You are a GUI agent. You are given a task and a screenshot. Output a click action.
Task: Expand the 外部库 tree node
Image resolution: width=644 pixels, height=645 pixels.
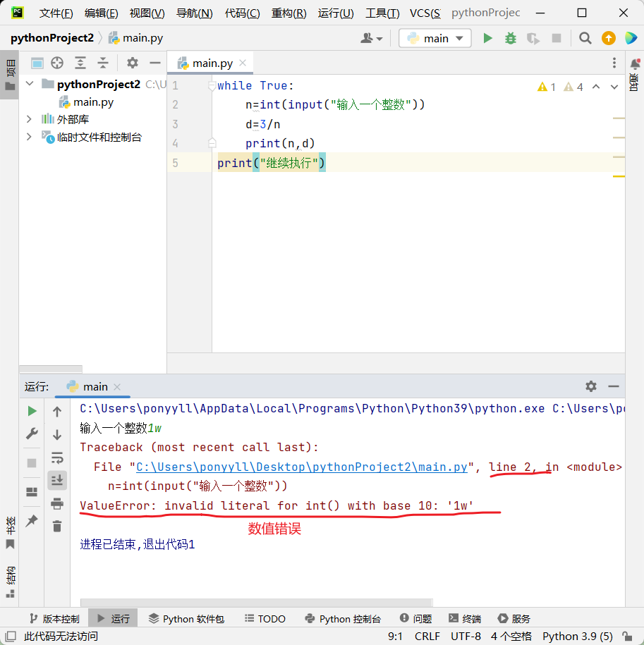[29, 119]
